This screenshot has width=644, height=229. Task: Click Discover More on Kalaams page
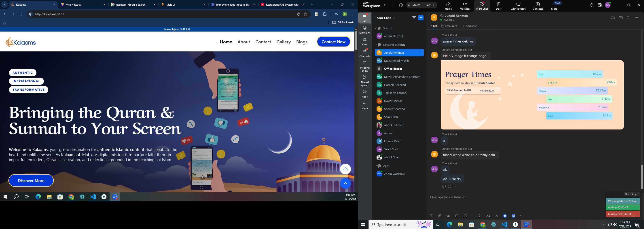(x=31, y=180)
